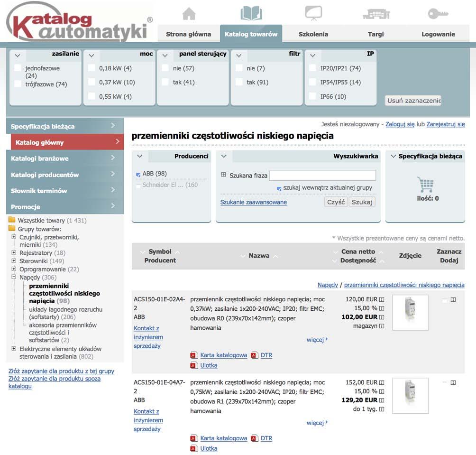Collapse the zasilanie filter panel

[18, 56]
